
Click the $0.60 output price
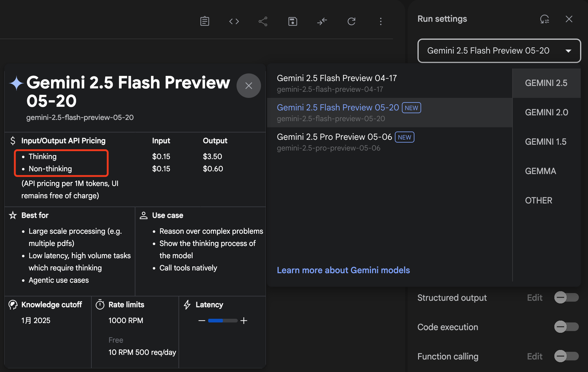[213, 169]
